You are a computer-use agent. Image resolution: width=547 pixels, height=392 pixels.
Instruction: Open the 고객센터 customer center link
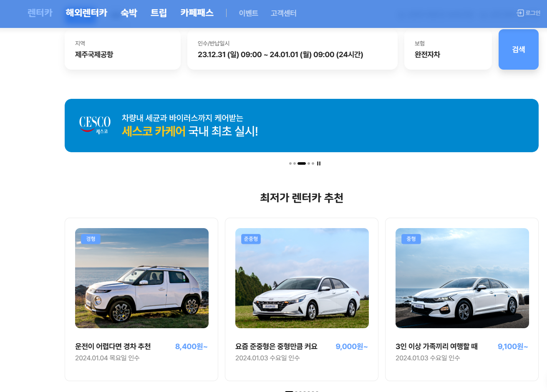pyautogui.click(x=283, y=13)
